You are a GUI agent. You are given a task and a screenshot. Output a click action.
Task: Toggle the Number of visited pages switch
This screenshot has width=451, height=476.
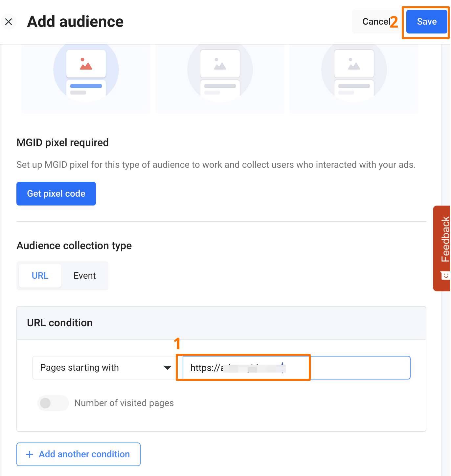coord(53,403)
